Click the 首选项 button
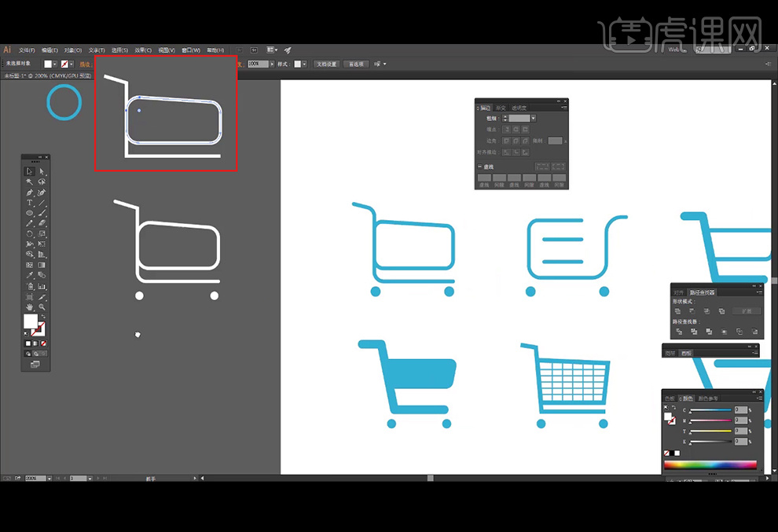The image size is (778, 532). [x=356, y=64]
